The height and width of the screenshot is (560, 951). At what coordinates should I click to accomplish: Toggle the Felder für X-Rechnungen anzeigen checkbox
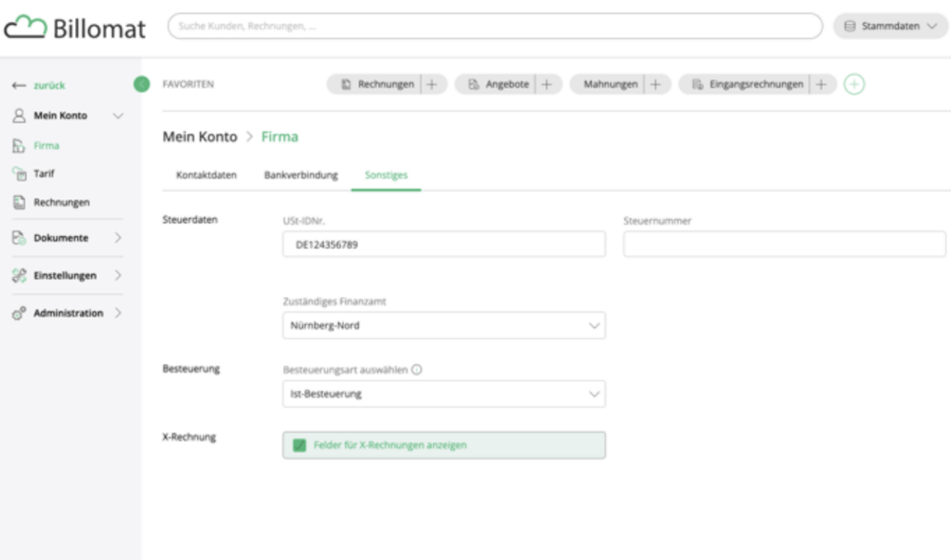coord(299,445)
